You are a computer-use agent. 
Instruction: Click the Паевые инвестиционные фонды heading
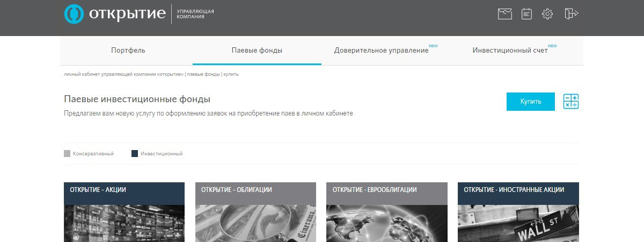pyautogui.click(x=137, y=99)
